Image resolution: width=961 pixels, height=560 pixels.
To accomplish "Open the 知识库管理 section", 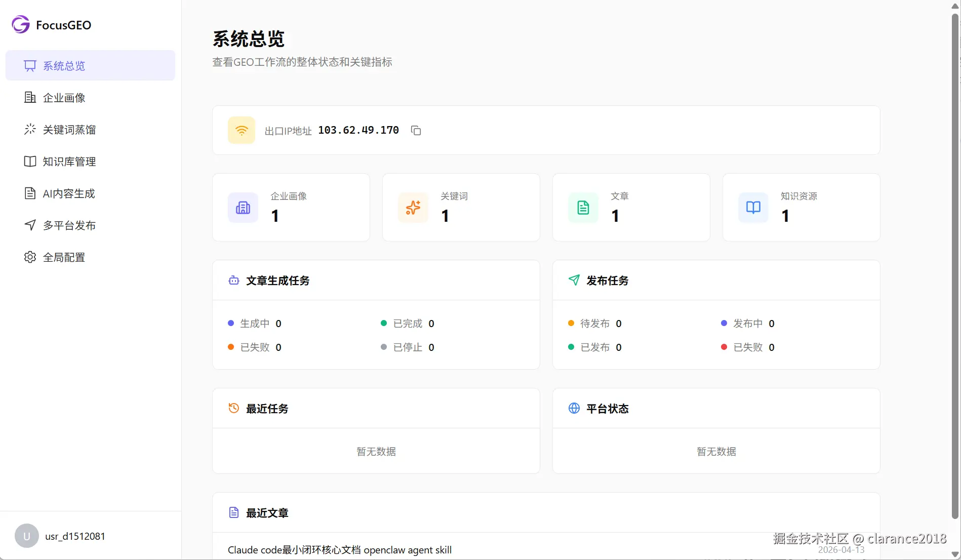I will (x=69, y=161).
